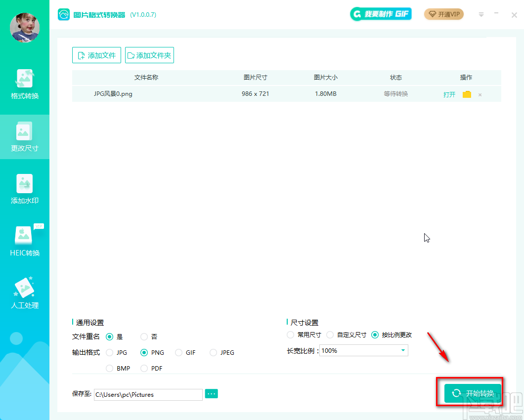Open the 人工处理 sidebar section
The image size is (524, 420).
25,294
